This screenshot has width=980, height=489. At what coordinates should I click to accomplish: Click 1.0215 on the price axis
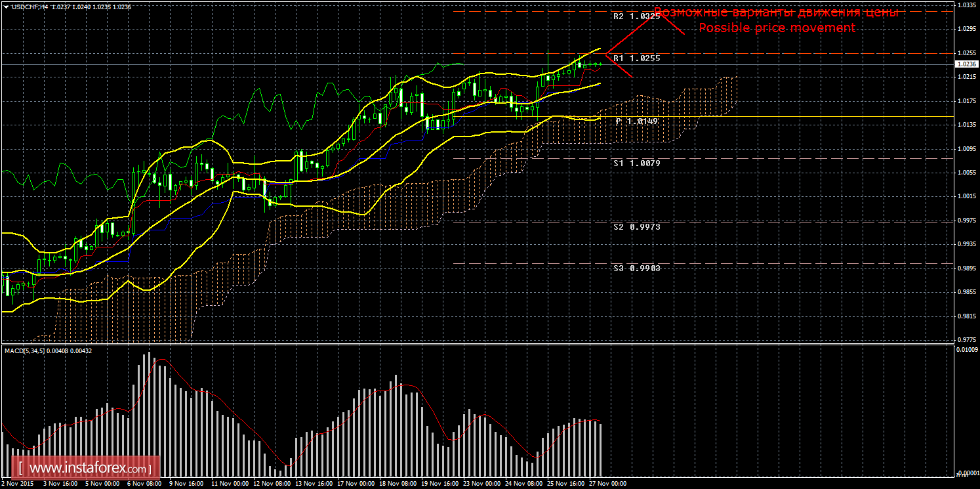967,77
